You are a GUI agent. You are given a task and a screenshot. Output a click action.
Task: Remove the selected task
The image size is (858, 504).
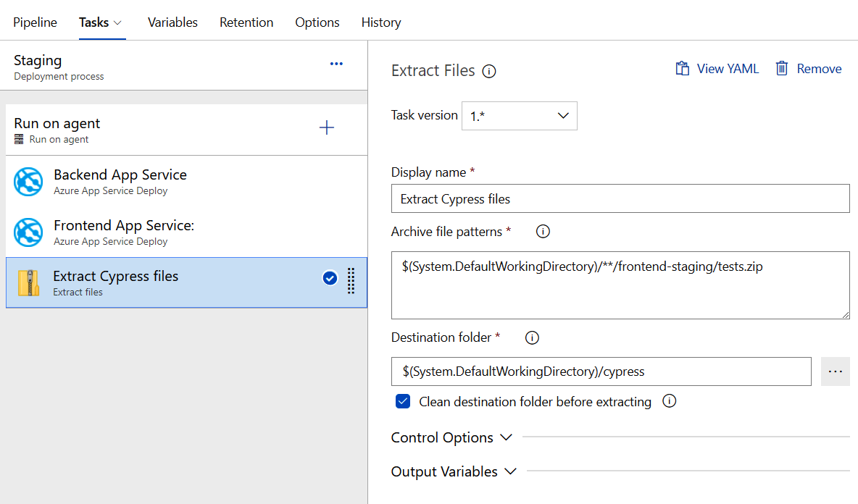809,69
